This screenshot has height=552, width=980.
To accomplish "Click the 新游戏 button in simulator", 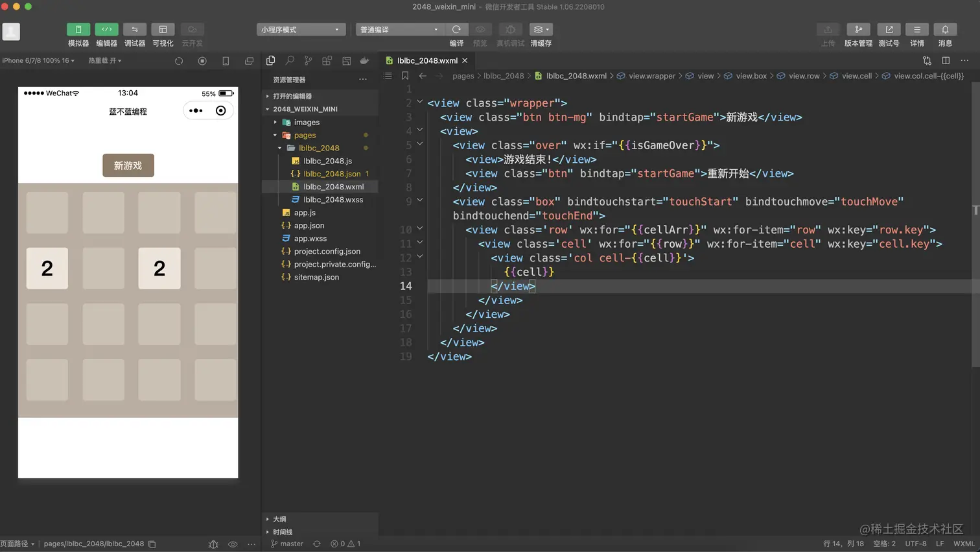I will [128, 165].
